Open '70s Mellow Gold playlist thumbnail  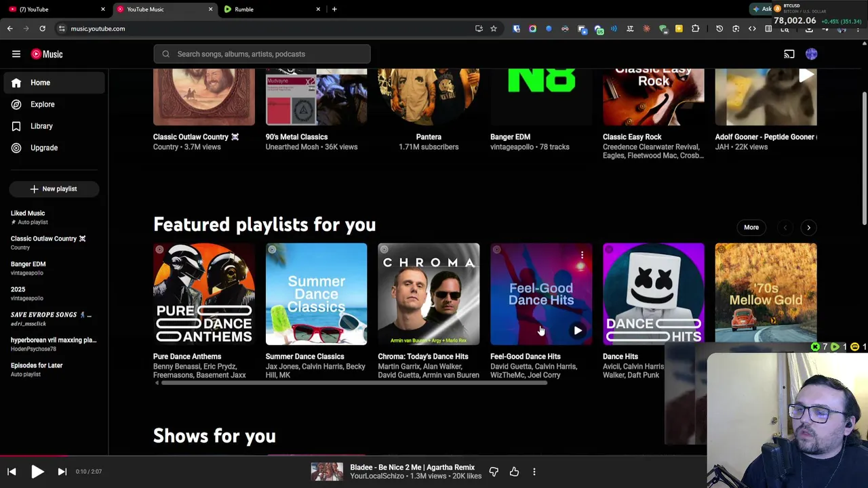[x=766, y=294]
